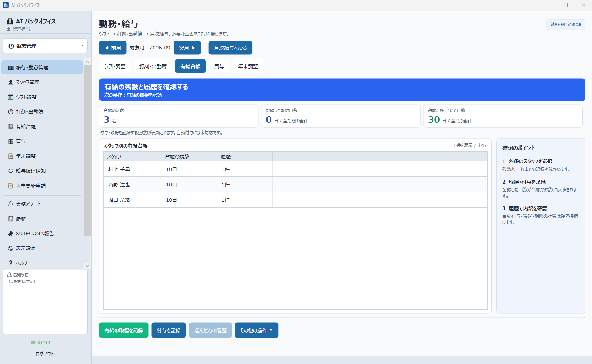Click the 賞与 gift icon in sidebar

coord(11,142)
